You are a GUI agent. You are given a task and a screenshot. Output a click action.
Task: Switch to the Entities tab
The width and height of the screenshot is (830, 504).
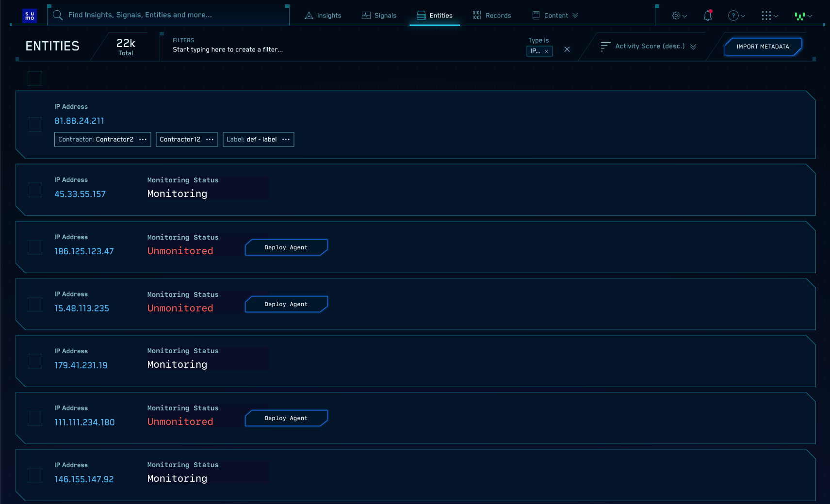pos(435,15)
